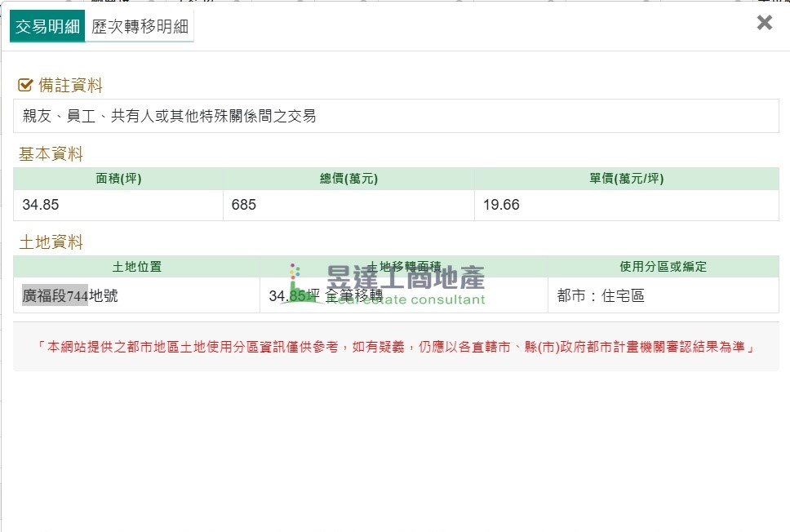Select the 19.66 unit price cell
The width and height of the screenshot is (790, 532).
626,205
